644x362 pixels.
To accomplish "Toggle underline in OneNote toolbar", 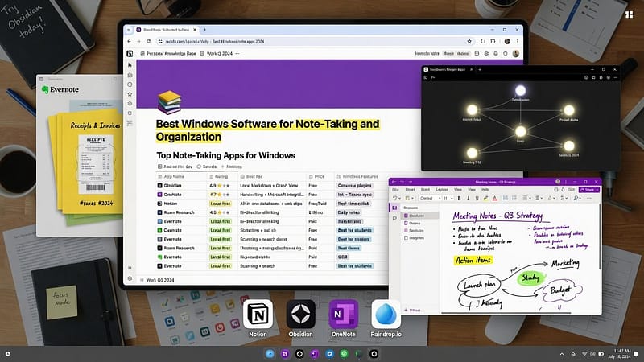I will click(477, 198).
